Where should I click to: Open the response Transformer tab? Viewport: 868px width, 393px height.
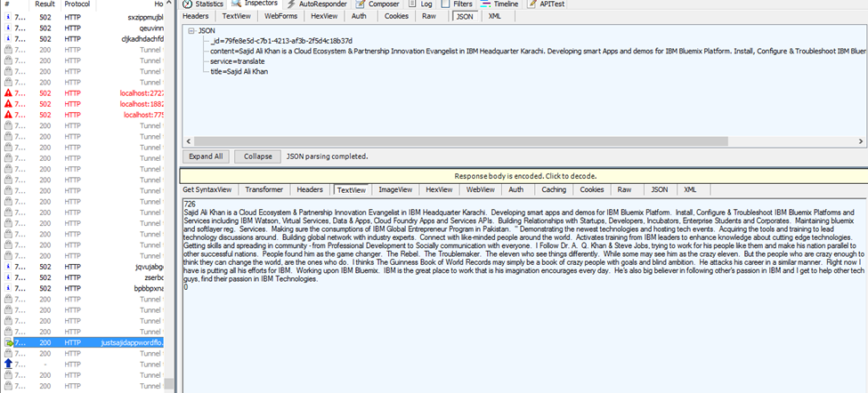[264, 189]
